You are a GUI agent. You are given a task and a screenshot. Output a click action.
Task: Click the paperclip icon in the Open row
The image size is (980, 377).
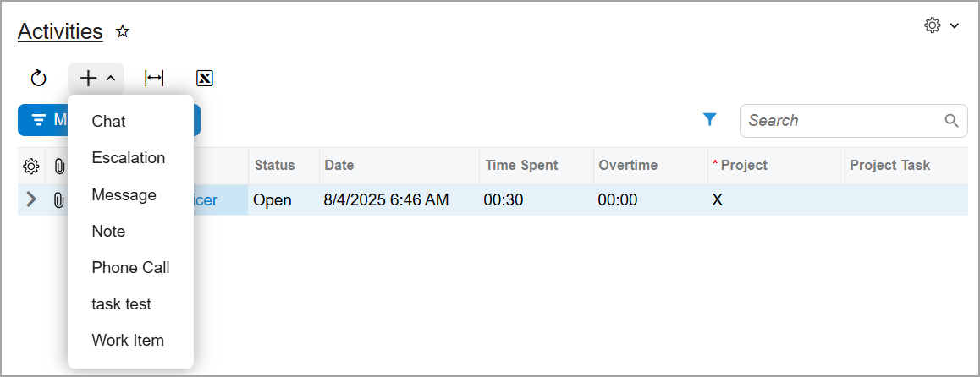[58, 200]
